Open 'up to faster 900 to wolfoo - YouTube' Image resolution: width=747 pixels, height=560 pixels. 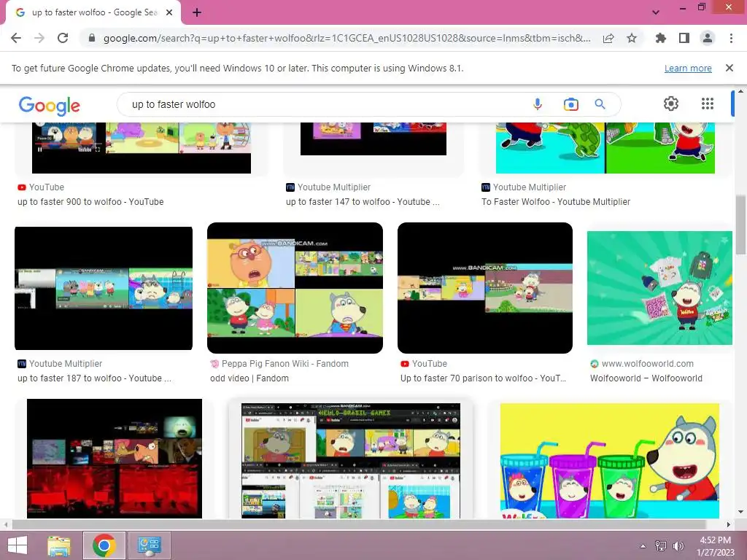[90, 202]
